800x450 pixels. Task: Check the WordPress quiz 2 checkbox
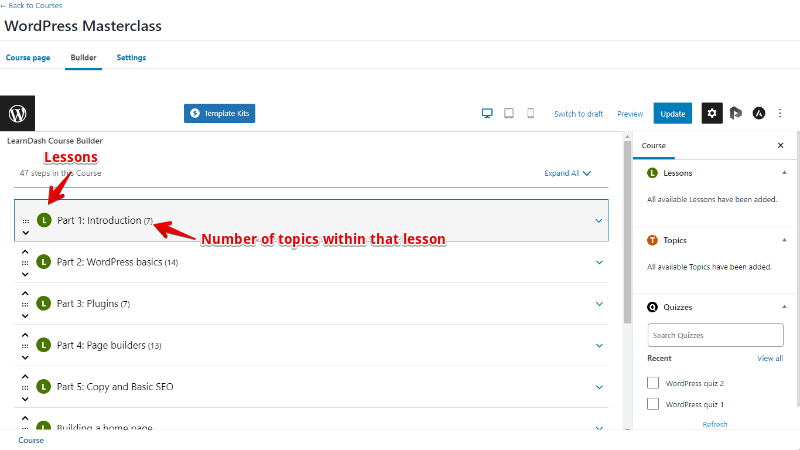[653, 383]
